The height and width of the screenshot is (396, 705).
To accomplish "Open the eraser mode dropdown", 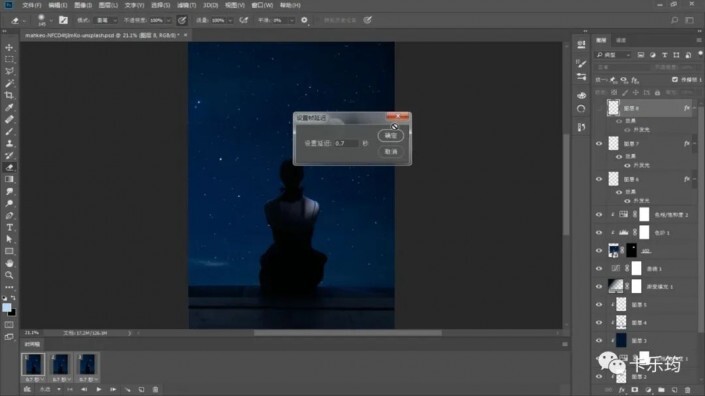I will point(105,20).
